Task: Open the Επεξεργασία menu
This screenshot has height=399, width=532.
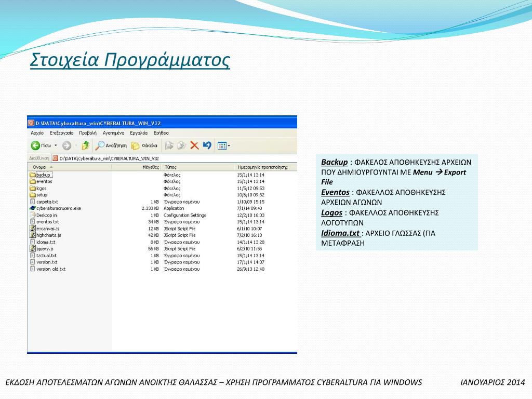Action: click(x=61, y=133)
